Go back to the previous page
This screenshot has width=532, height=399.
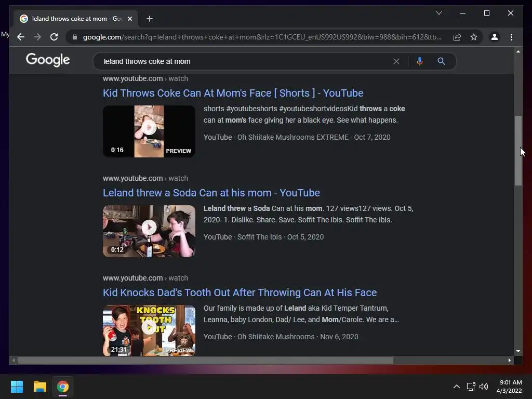(x=21, y=37)
